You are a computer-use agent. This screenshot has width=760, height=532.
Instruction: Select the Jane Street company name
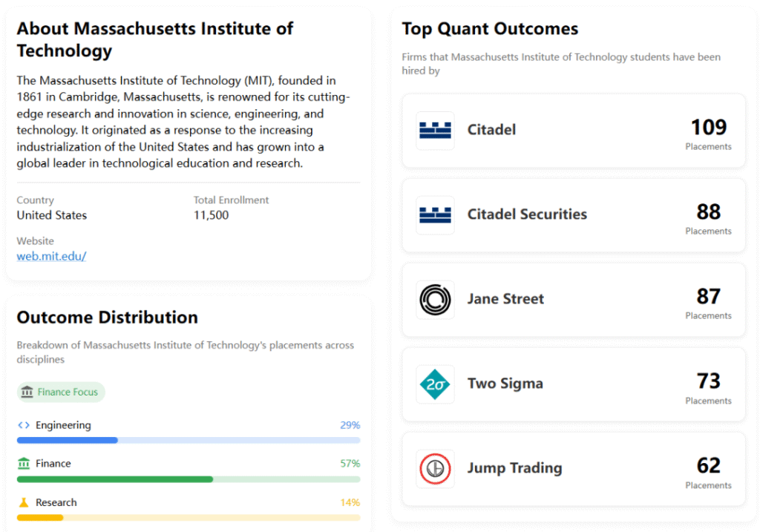click(505, 299)
